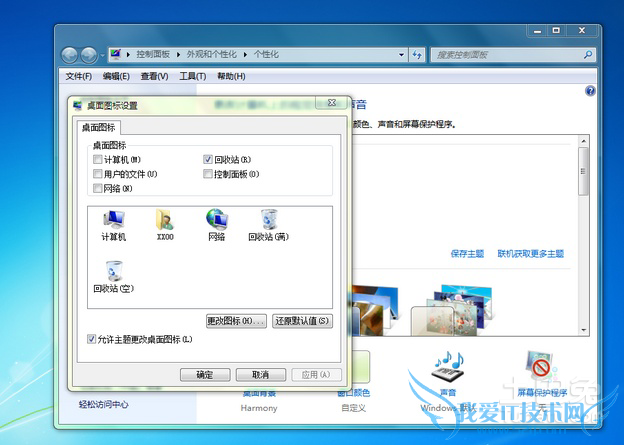
Task: Click the search magnifier icon
Action: (x=588, y=55)
